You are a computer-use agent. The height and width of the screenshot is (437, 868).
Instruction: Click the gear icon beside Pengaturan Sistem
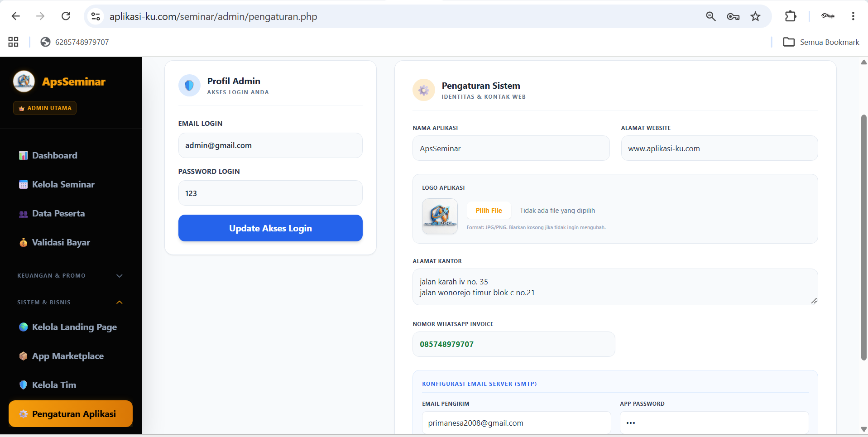point(424,90)
